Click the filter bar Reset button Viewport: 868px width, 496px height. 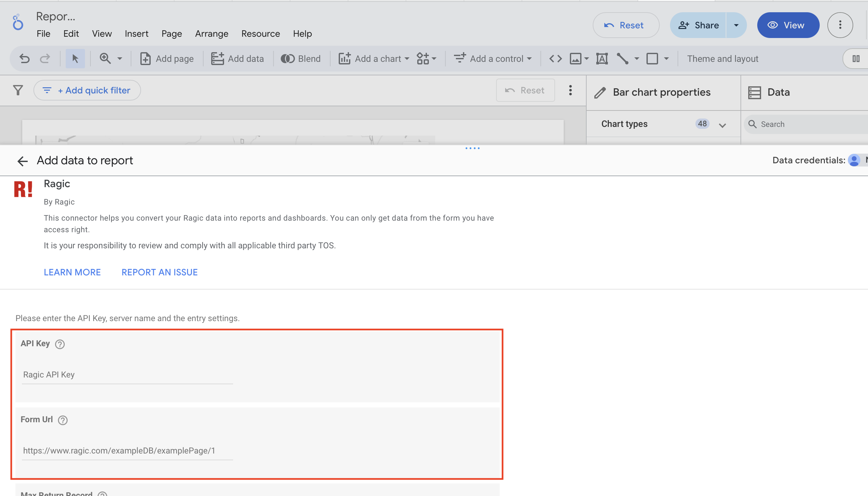click(525, 90)
